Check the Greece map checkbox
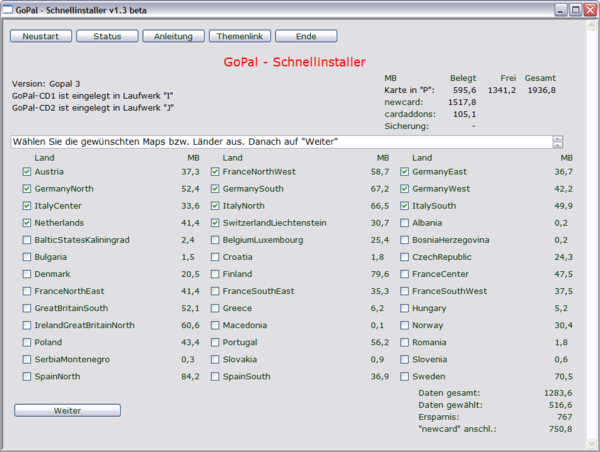Screen dimensions: 600x452 pos(215,308)
